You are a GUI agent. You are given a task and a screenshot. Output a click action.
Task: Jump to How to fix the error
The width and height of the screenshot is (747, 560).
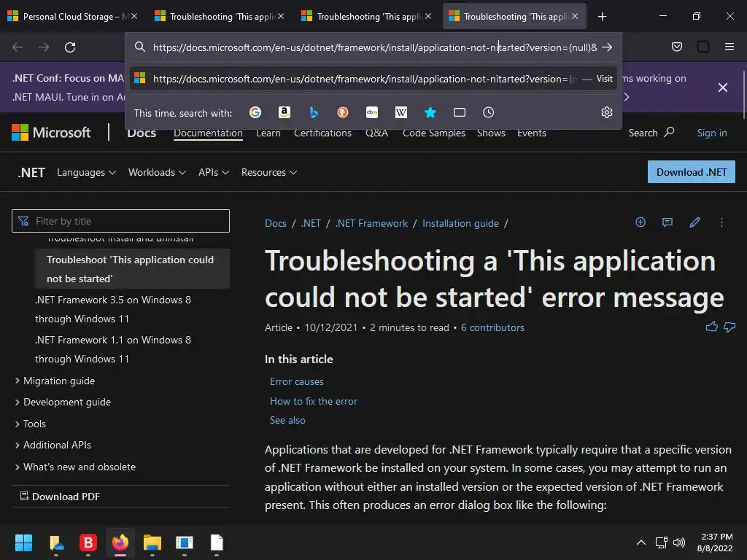pyautogui.click(x=314, y=402)
